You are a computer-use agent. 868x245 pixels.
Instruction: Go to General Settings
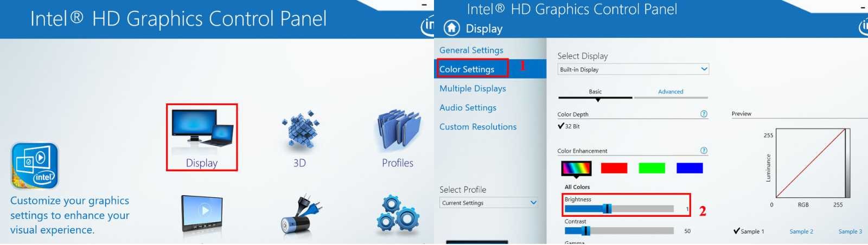[471, 50]
